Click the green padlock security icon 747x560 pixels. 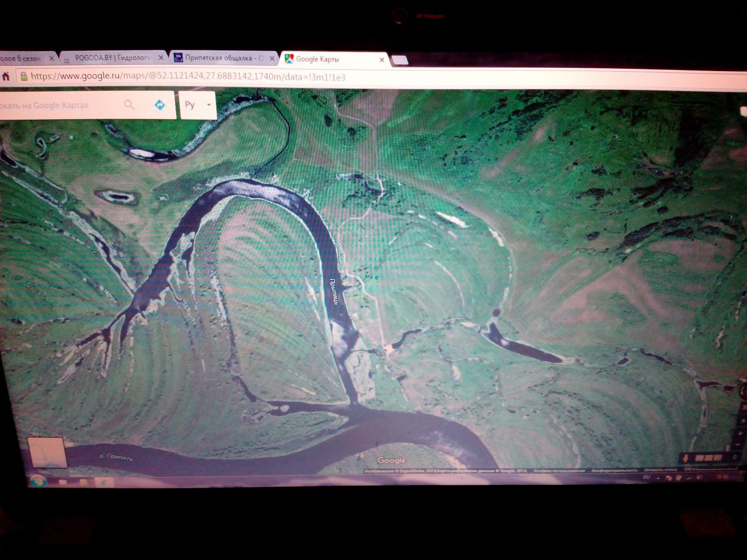(x=23, y=76)
